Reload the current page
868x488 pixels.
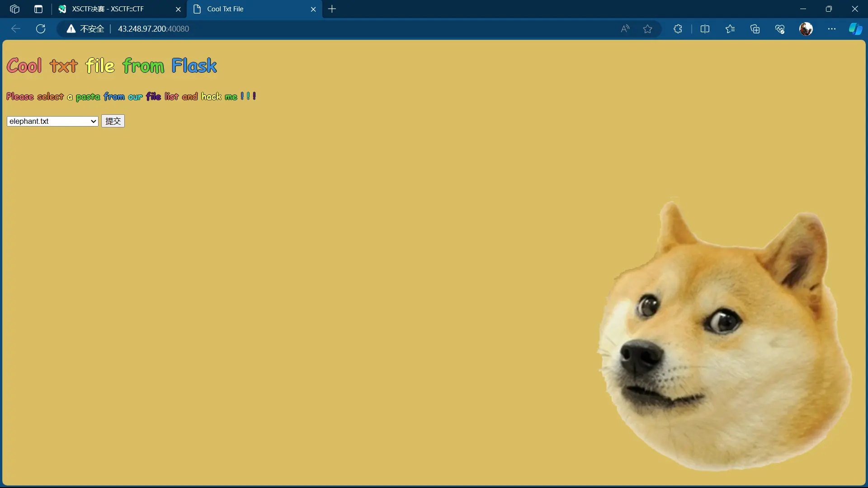tap(40, 28)
